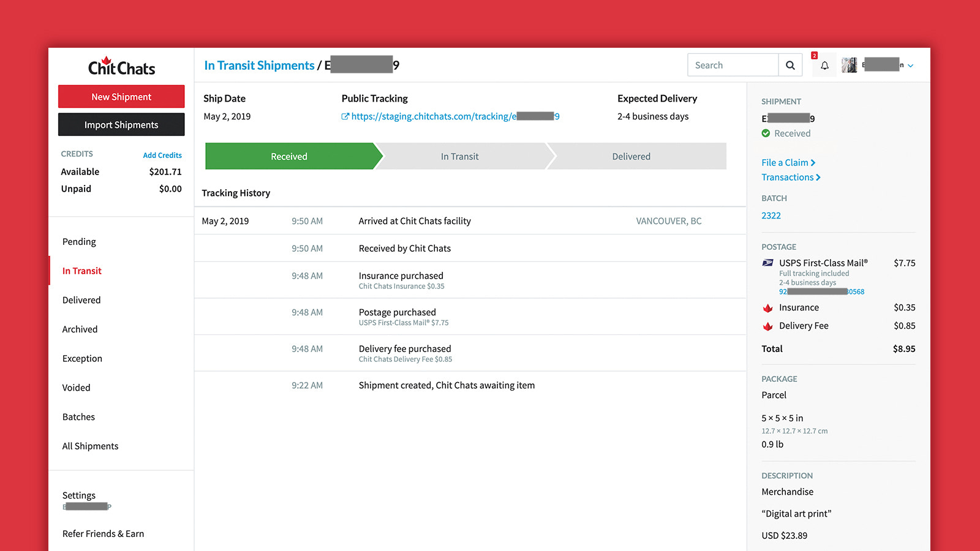
Task: Open the Batches section
Action: 78,417
